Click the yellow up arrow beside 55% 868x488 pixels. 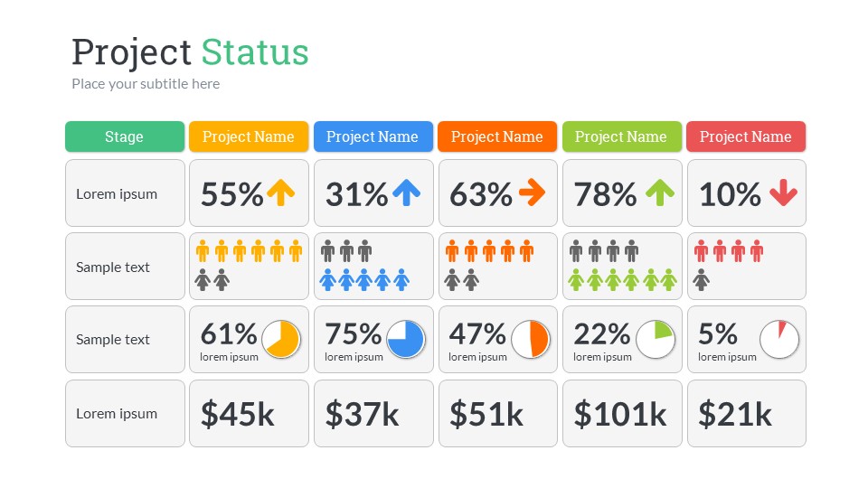pos(281,192)
